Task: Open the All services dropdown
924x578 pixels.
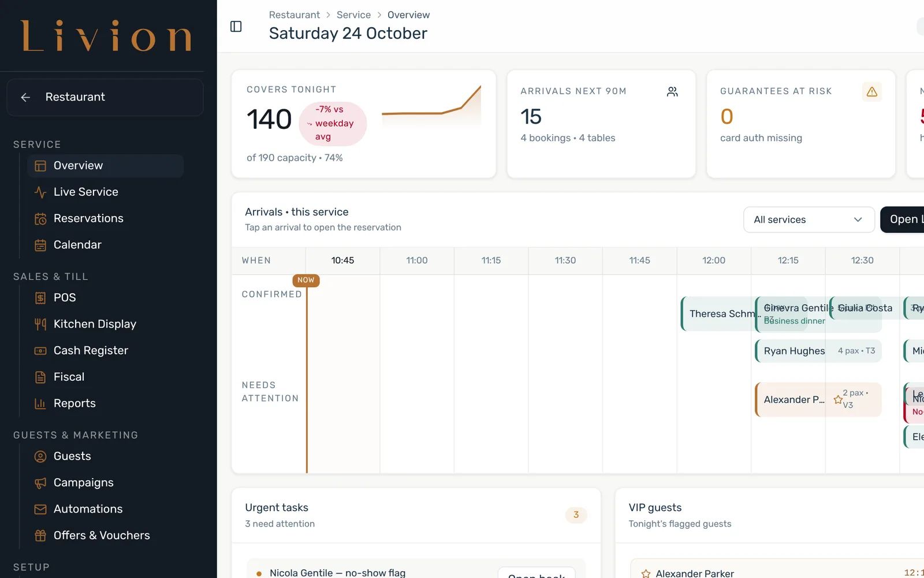Action: click(x=808, y=220)
